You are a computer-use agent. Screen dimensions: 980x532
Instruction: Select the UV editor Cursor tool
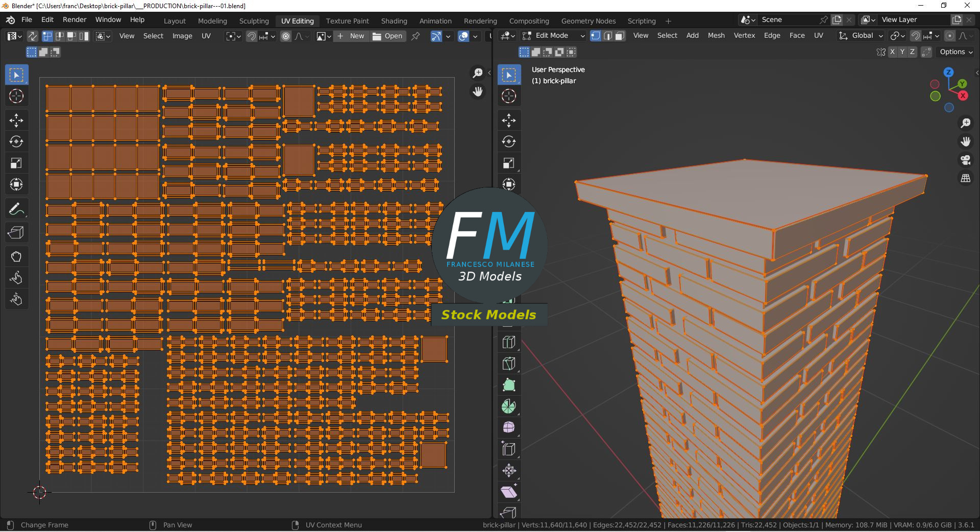click(16, 96)
